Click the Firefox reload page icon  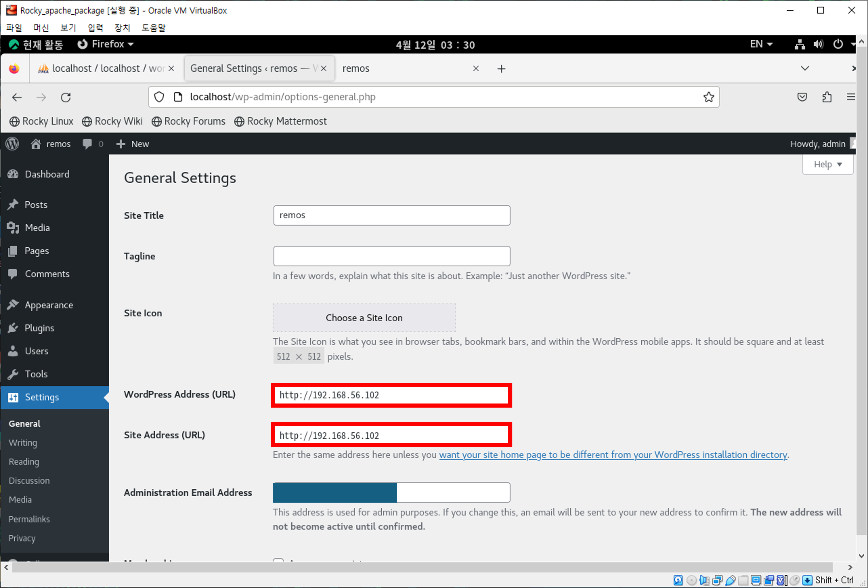tap(66, 97)
